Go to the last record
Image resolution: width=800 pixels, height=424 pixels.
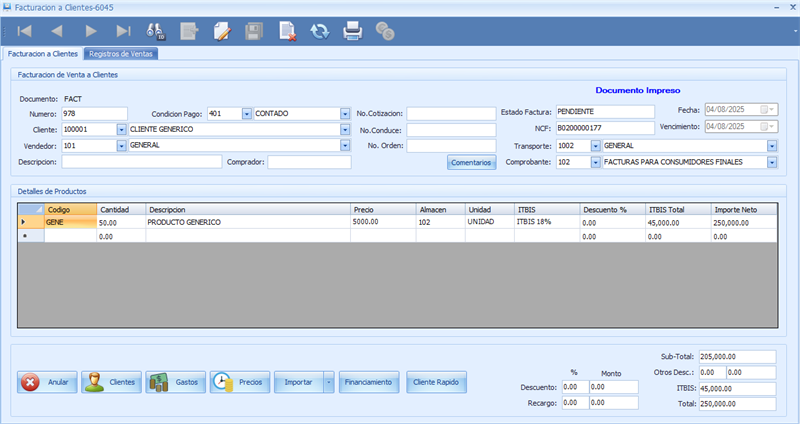pos(123,31)
